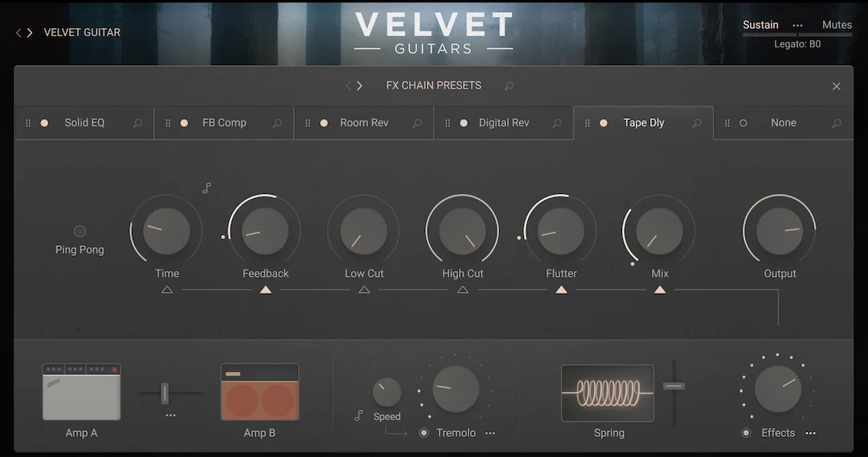Screen dimensions: 868x457
Task: Select the Solid EQ tab
Action: tap(84, 123)
